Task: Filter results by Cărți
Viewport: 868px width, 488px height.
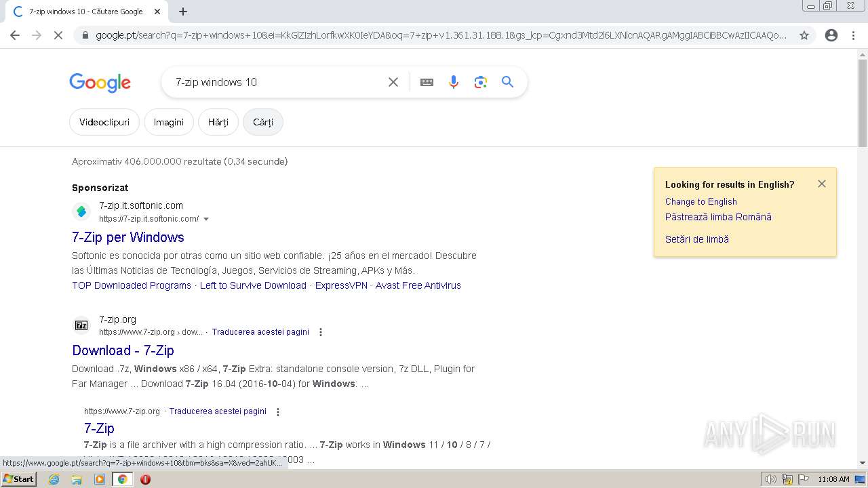Action: 263,122
